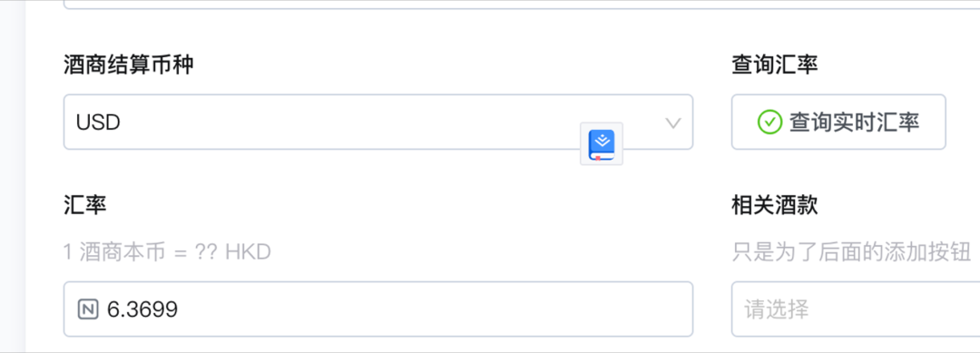Click the 6.3699 rate value text

click(142, 309)
